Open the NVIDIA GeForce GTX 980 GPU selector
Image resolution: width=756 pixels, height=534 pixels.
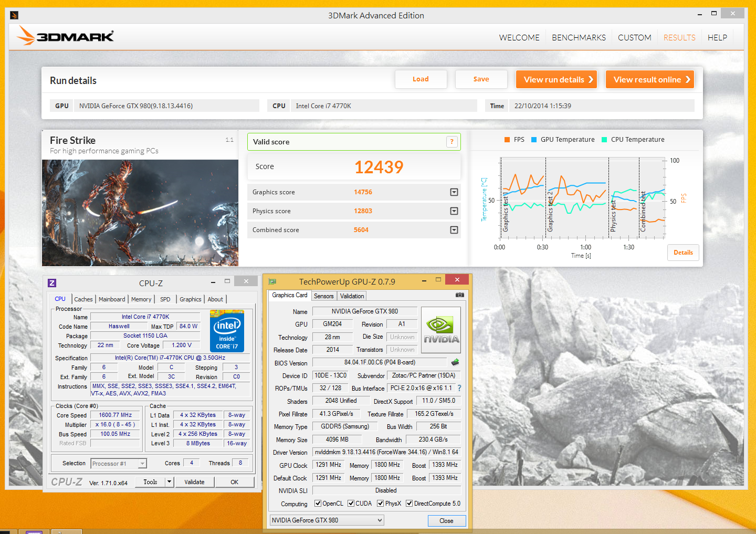[x=327, y=520]
